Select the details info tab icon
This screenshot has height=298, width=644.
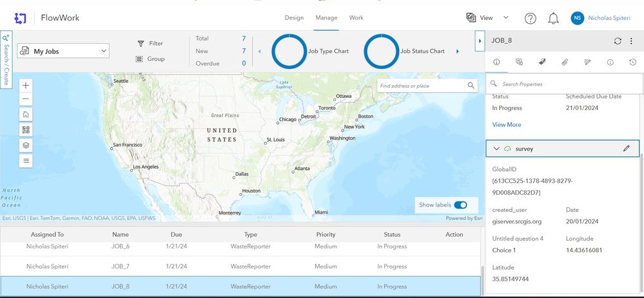(x=496, y=62)
